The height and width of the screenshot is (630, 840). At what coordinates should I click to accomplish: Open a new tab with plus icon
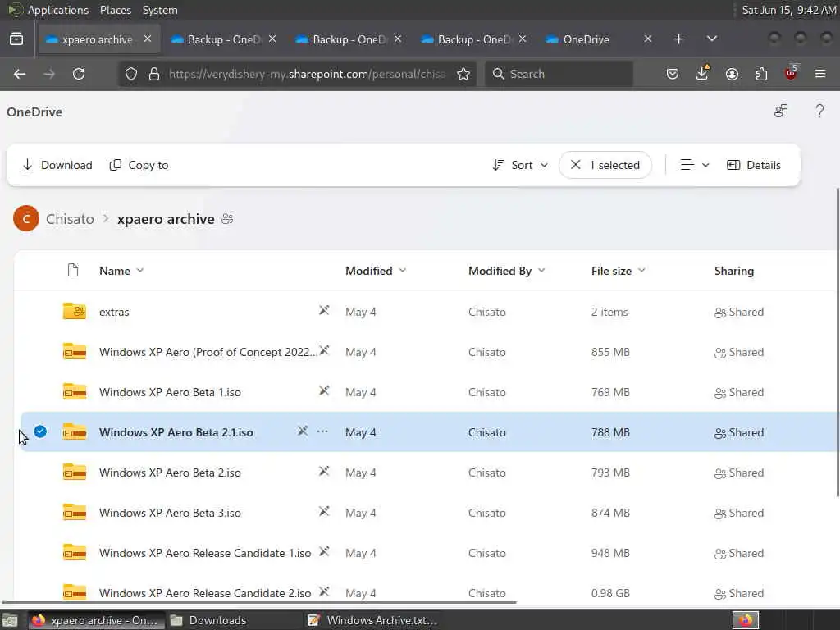click(678, 39)
